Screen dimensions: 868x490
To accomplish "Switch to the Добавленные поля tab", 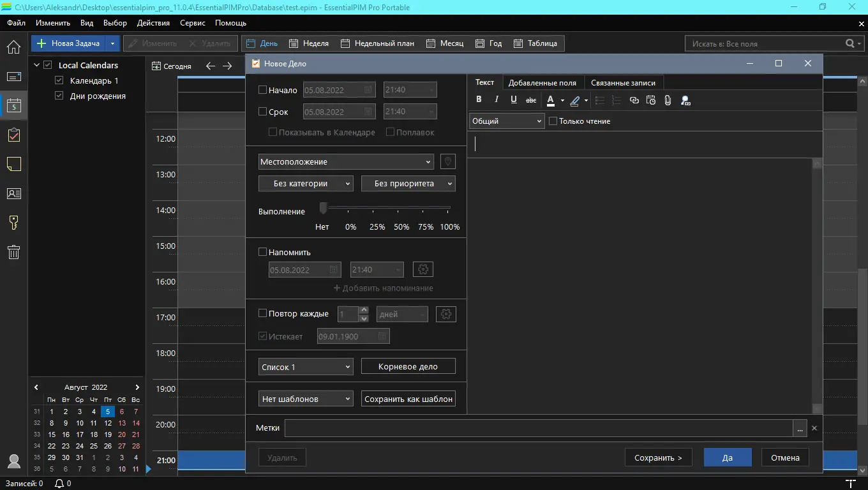I will [542, 83].
